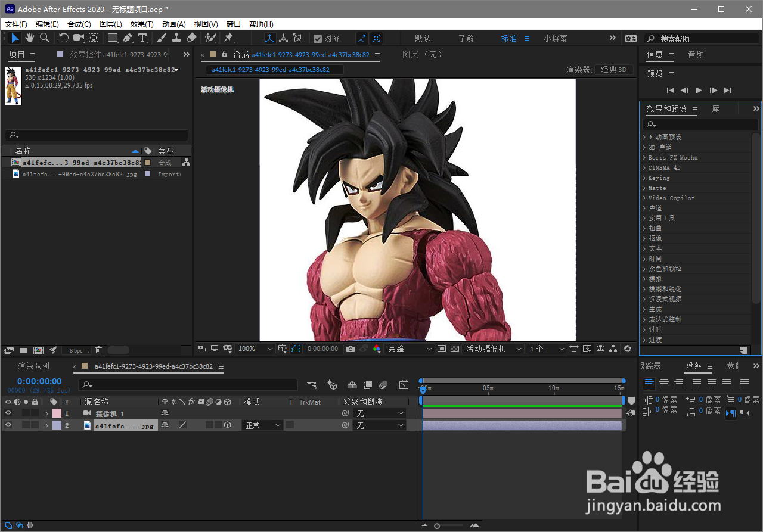Open the 文件(F) menu
Screen dimensions: 763x532
16,24
